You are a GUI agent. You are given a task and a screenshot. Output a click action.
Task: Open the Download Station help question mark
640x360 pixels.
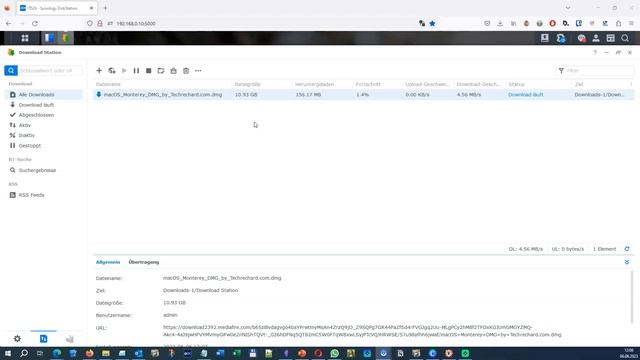tap(595, 53)
